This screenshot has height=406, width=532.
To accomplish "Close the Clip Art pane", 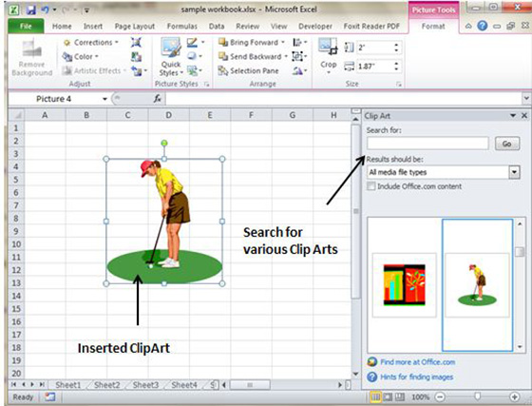I will pos(524,116).
